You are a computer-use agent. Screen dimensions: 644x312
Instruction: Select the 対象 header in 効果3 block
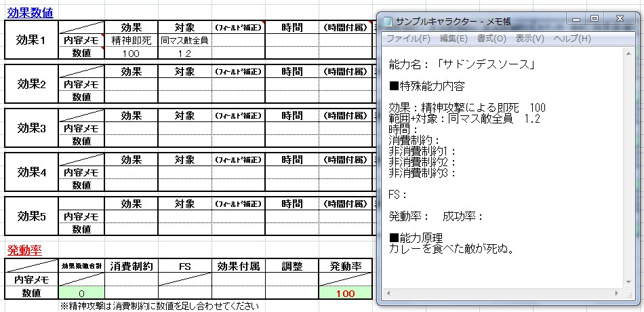(x=184, y=115)
